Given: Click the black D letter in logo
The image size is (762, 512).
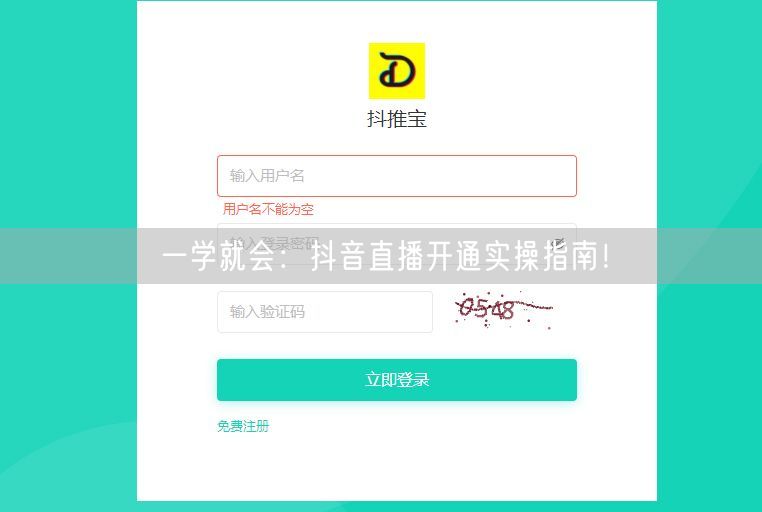Looking at the screenshot, I should coord(397,70).
